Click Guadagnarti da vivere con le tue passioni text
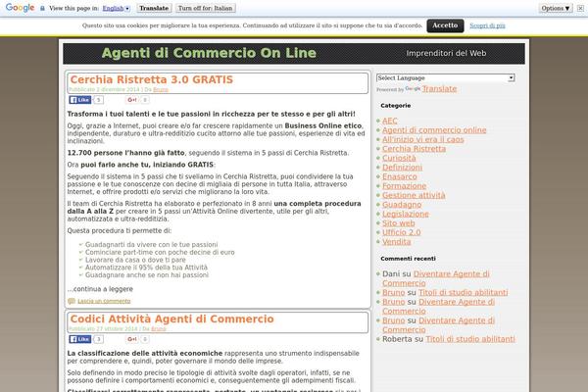Viewport: 588px width, 392px height. [x=151, y=245]
